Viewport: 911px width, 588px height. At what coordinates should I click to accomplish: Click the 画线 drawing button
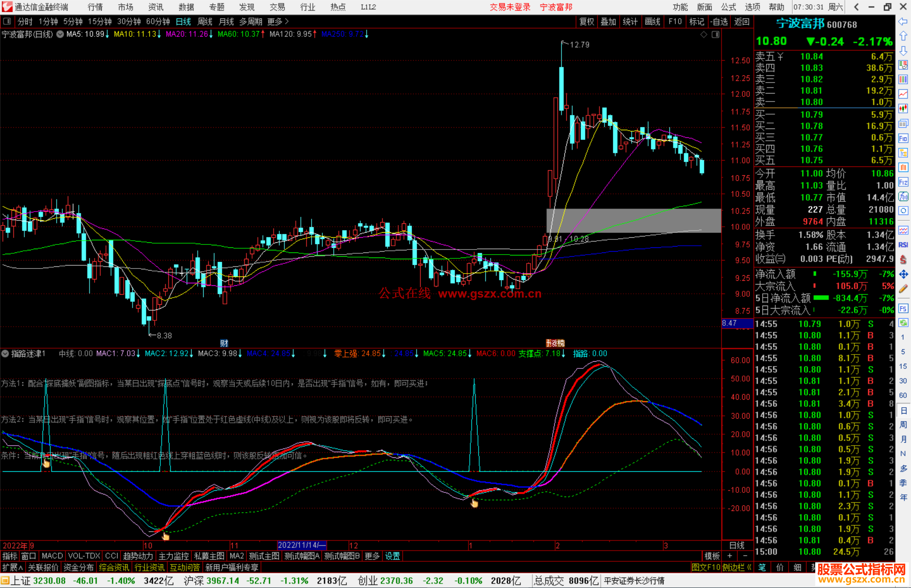tap(652, 21)
